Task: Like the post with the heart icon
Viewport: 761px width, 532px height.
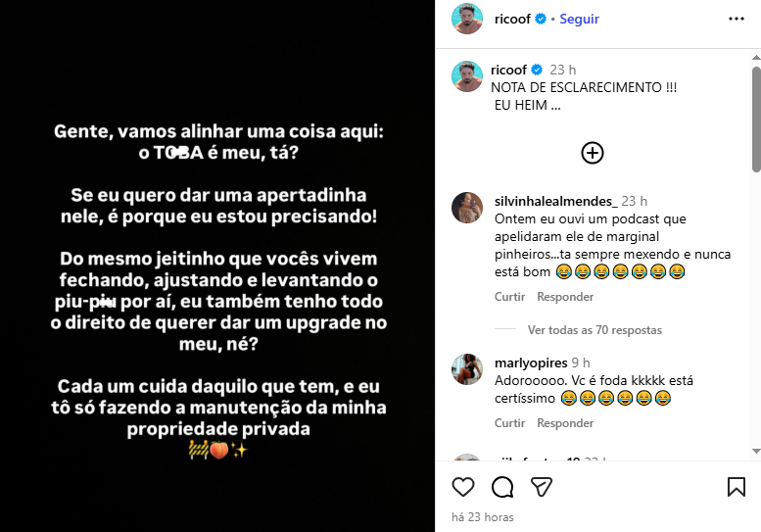Action: point(462,487)
